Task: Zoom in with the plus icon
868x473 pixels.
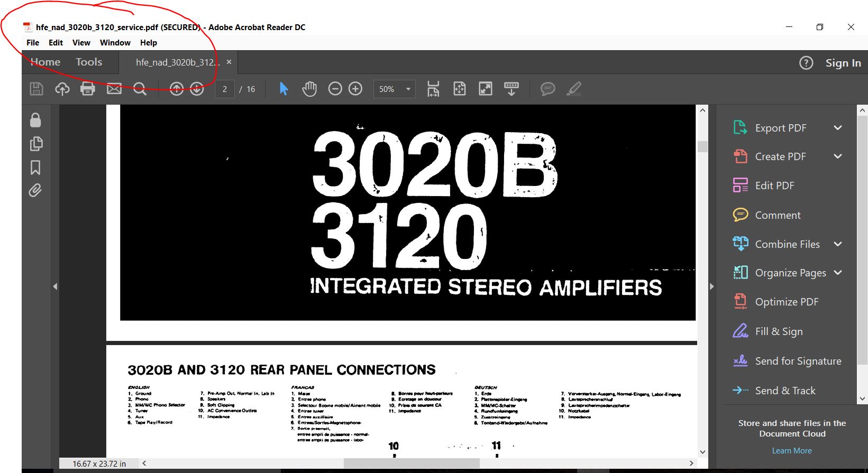Action: coord(355,89)
